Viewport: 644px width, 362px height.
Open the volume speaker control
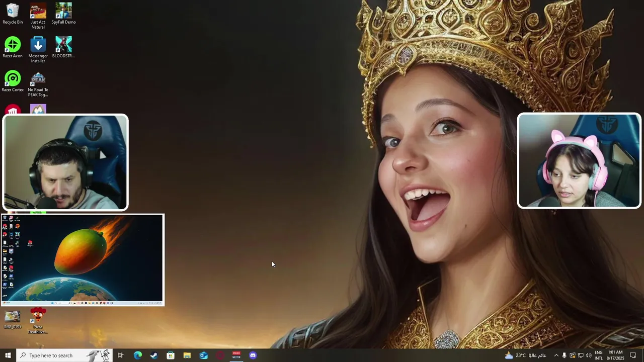click(x=588, y=355)
